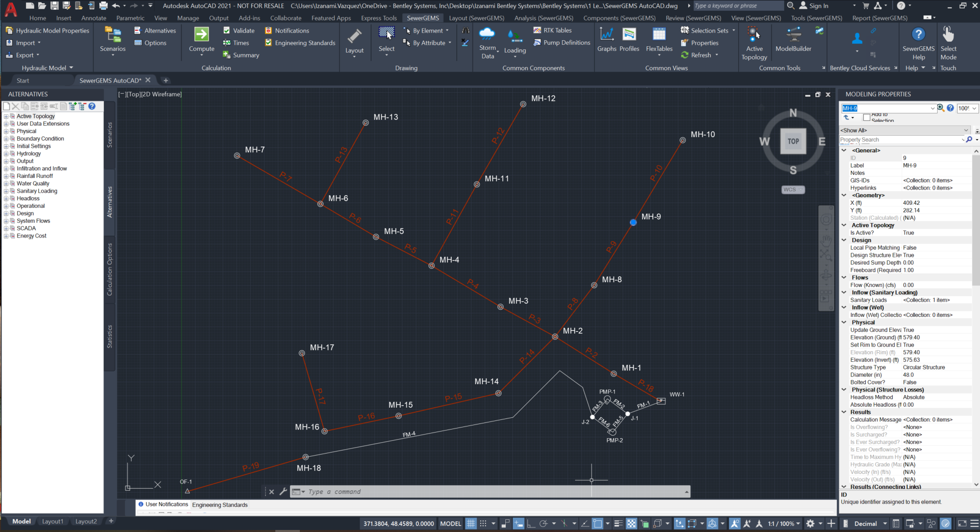This screenshot has height=532, width=980.
Task: Open RTK Tables
Action: [553, 31]
